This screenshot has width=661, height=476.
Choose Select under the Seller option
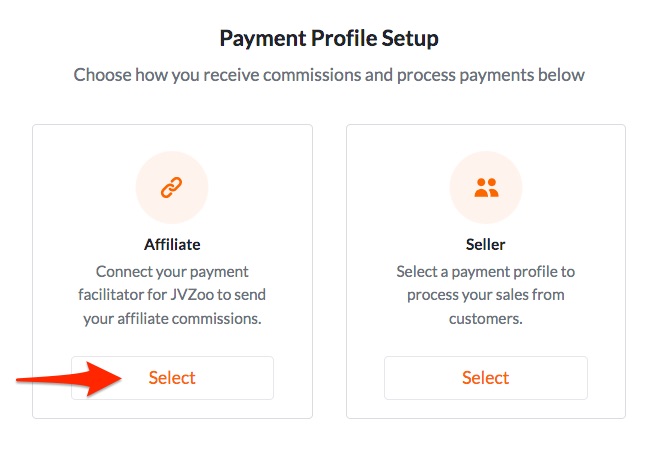click(486, 378)
